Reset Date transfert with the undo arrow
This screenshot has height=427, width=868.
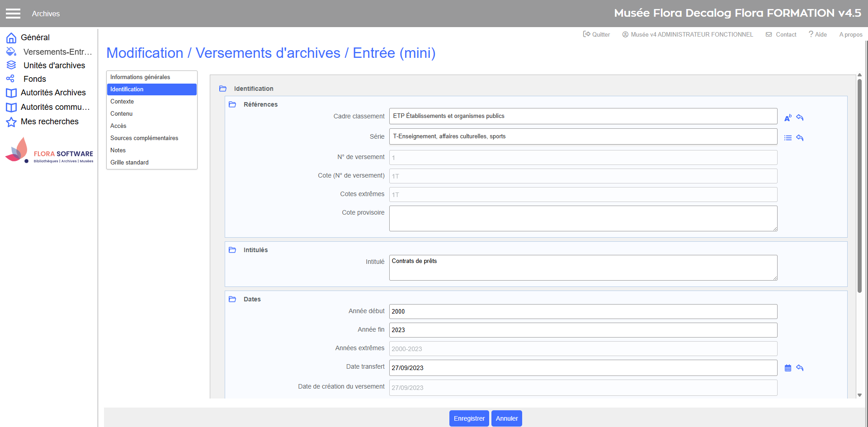[800, 368]
